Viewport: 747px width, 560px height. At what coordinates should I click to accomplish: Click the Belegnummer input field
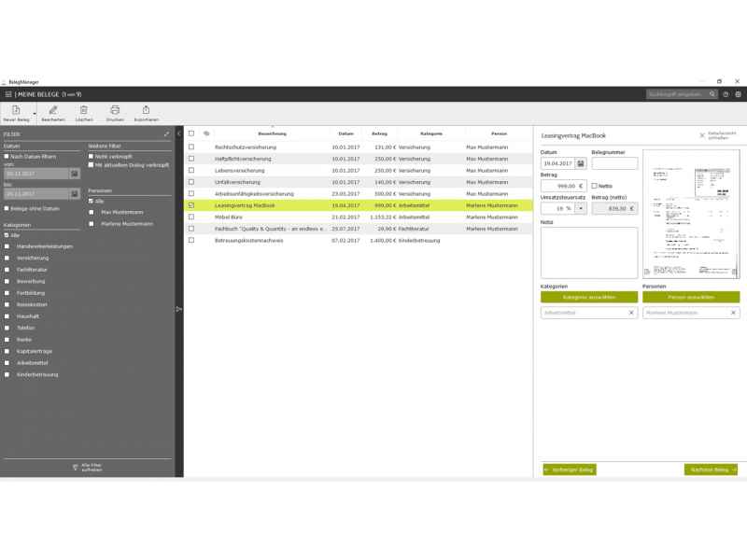614,163
